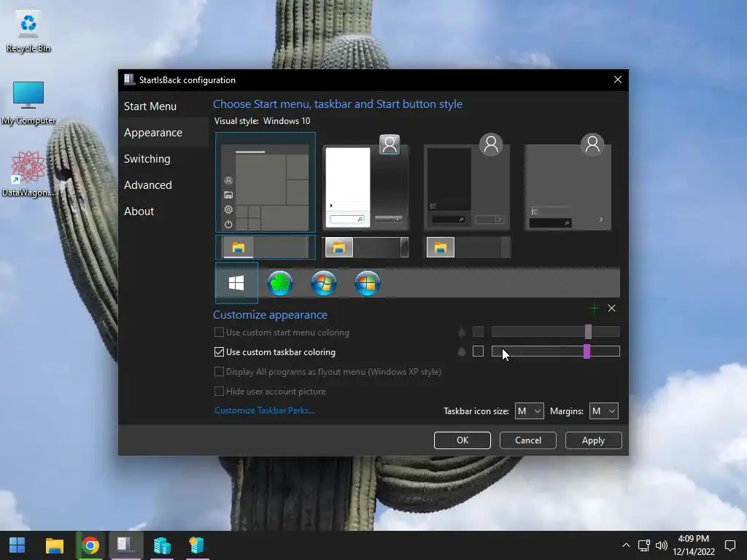Click the StartIsBack taskbar app icon
747x560 pixels.
125,545
